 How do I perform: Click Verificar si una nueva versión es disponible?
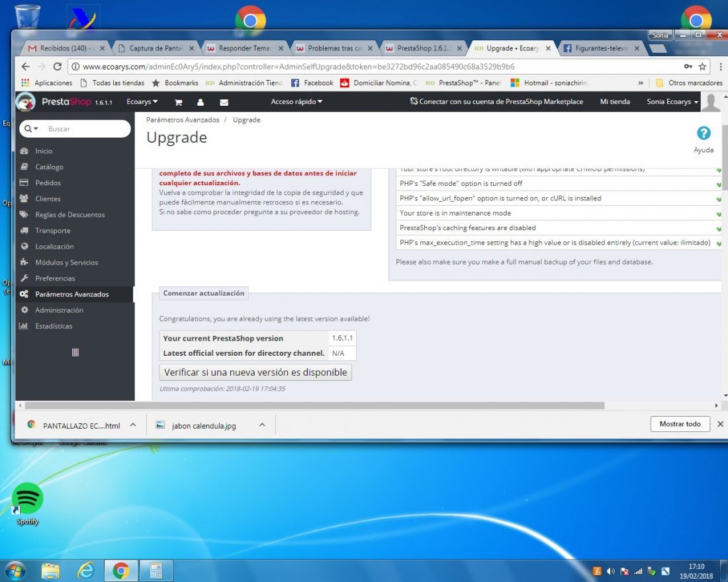255,372
